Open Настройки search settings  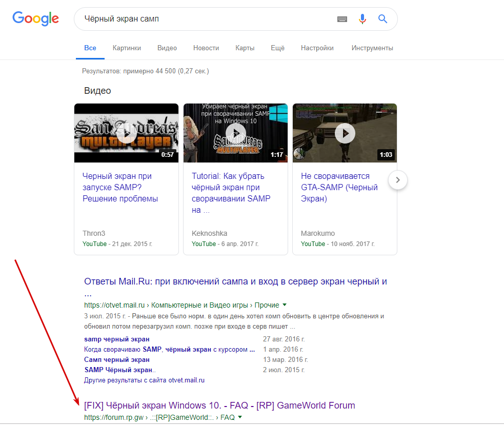(317, 48)
